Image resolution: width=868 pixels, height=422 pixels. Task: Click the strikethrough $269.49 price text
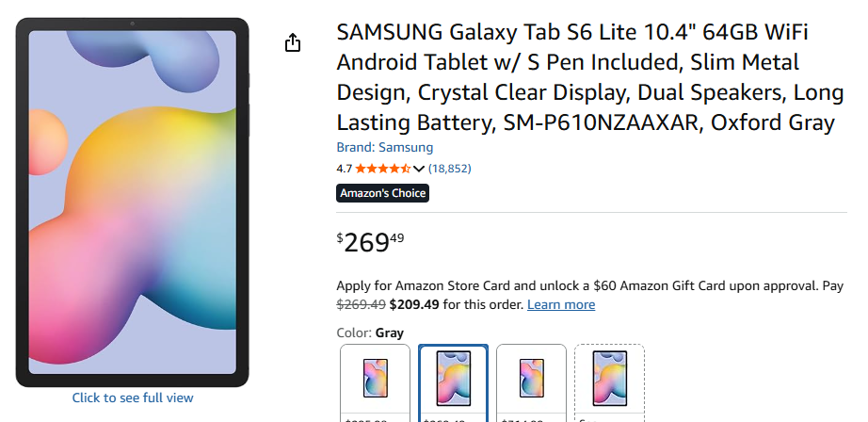click(x=361, y=304)
